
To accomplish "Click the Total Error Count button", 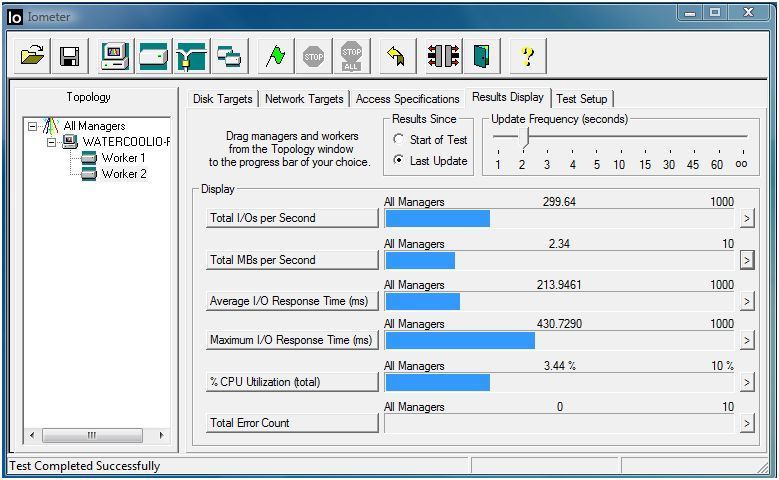I will (x=292, y=423).
